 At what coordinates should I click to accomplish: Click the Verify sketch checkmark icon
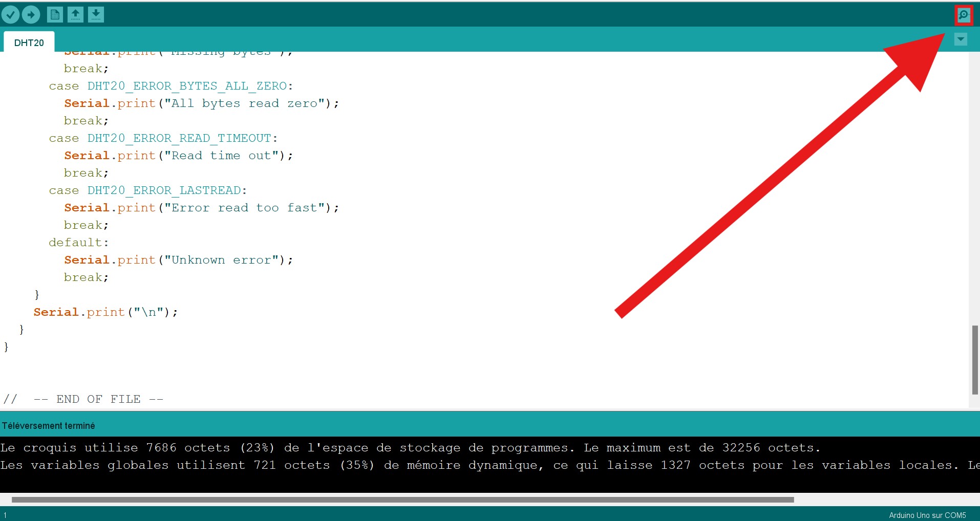pyautogui.click(x=10, y=15)
